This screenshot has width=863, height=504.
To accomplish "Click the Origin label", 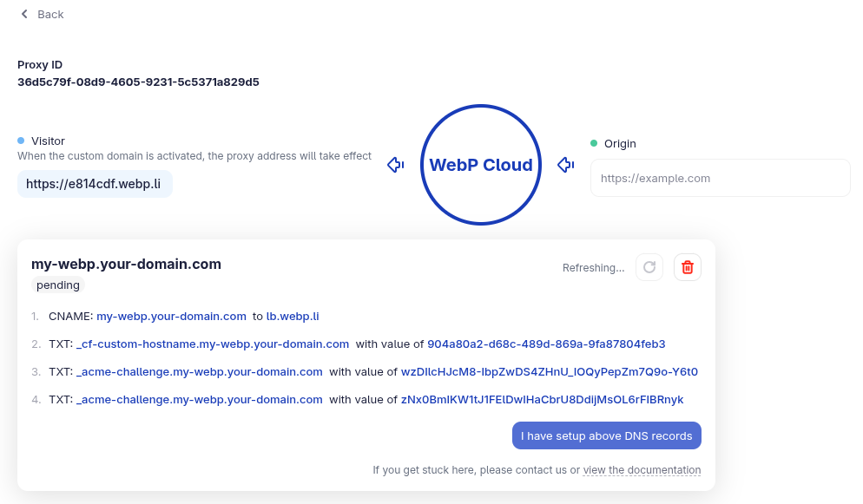I will 620,144.
